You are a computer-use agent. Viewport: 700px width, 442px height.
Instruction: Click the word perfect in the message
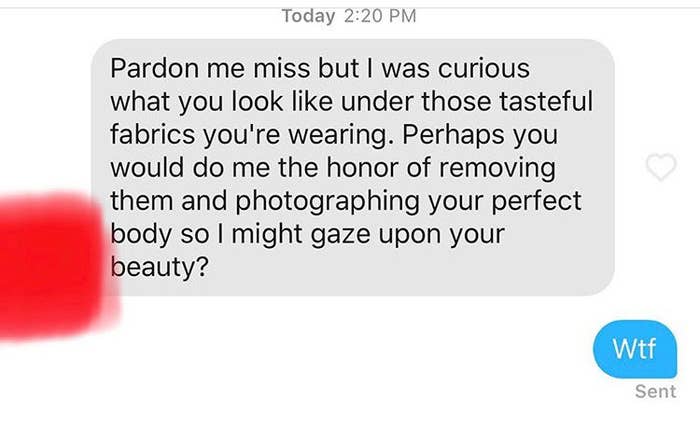pos(537,201)
